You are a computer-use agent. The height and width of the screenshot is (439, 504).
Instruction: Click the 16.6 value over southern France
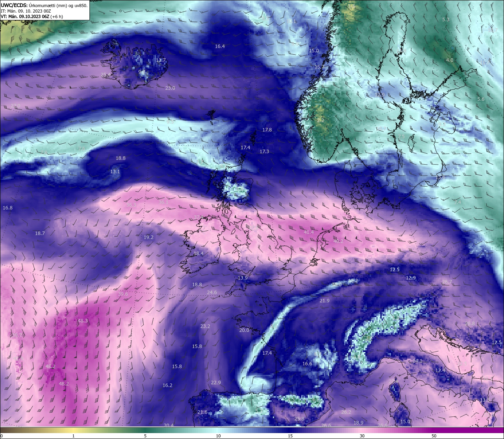pyautogui.click(x=307, y=364)
